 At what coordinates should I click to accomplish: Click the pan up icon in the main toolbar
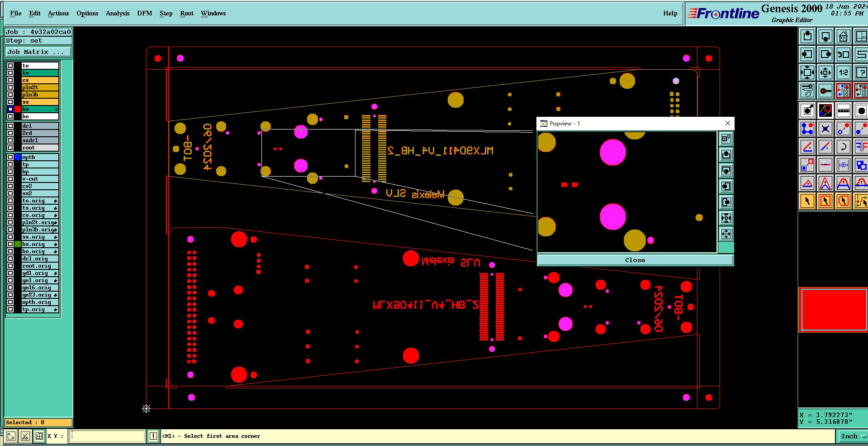click(807, 36)
